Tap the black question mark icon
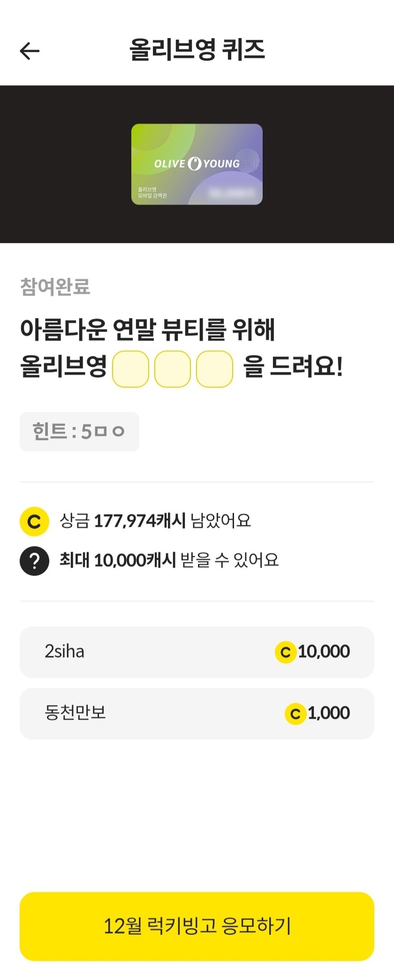Screen dimensions: 394x980 [34, 561]
